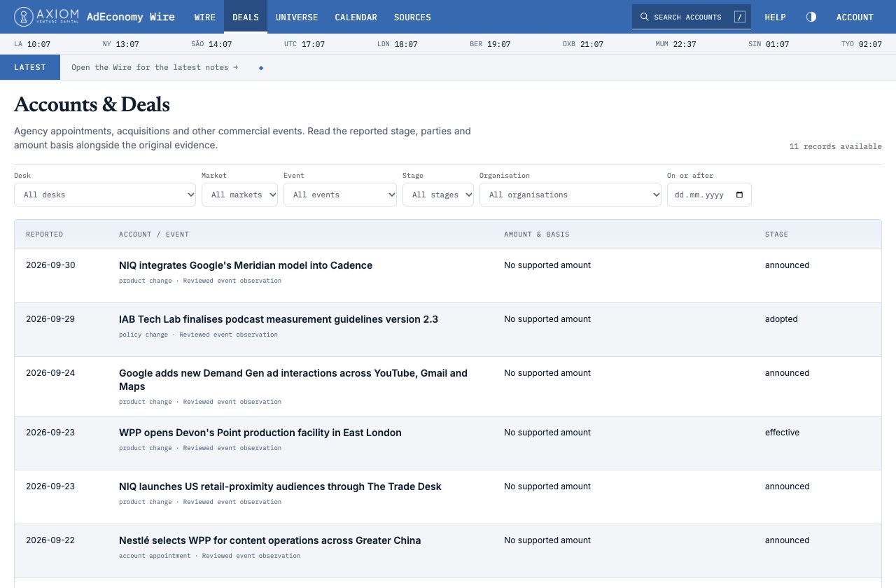Click the On or after date input
This screenshot has height=588, width=896.
[709, 195]
